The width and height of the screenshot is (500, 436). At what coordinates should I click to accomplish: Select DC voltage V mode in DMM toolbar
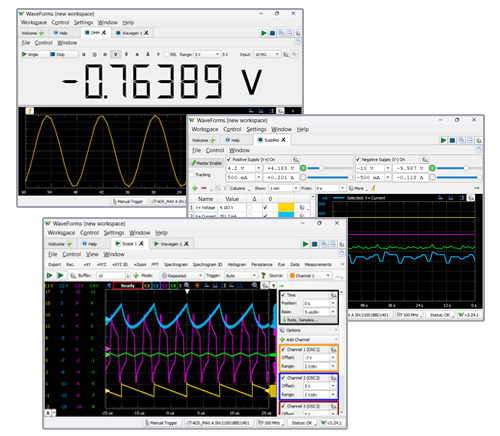pos(116,54)
